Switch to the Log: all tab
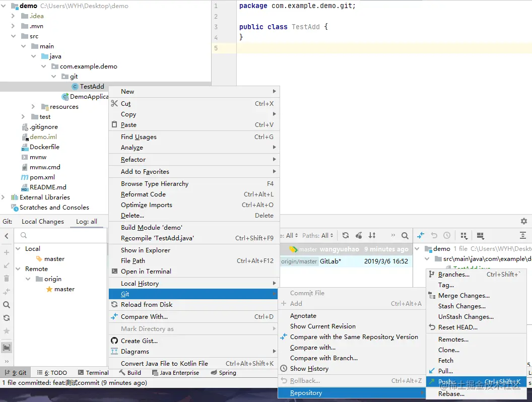 click(87, 222)
